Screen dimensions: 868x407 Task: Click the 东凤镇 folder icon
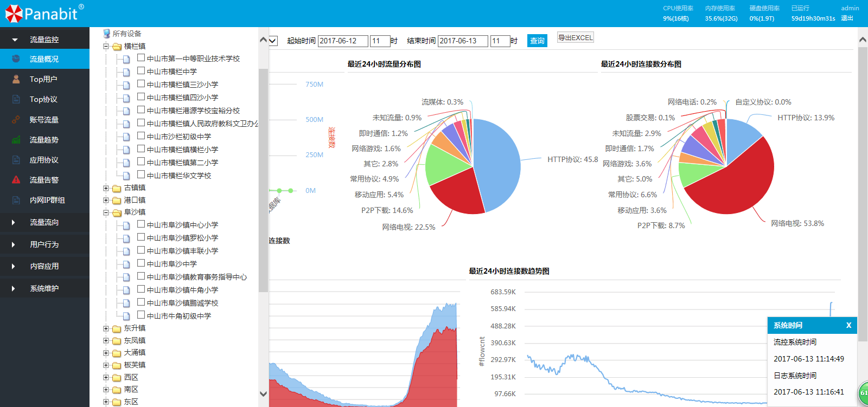tap(117, 341)
